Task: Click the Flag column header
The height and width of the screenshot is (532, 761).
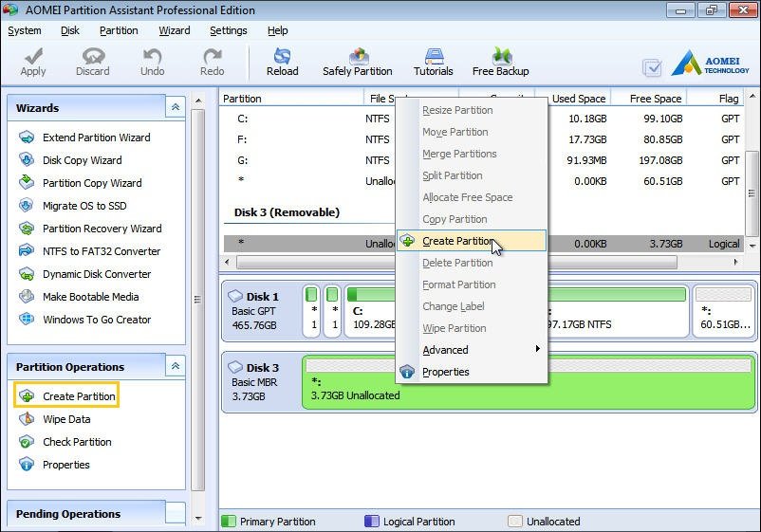Action: [715, 99]
